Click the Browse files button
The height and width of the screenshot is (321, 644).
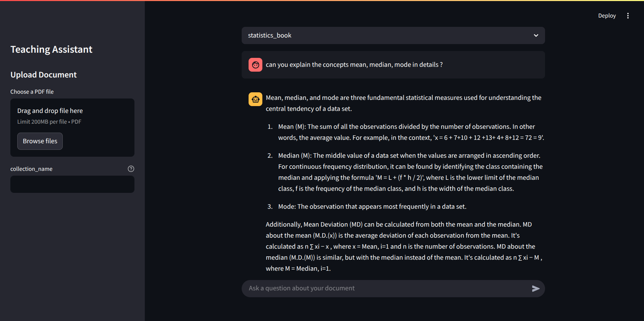tap(40, 141)
